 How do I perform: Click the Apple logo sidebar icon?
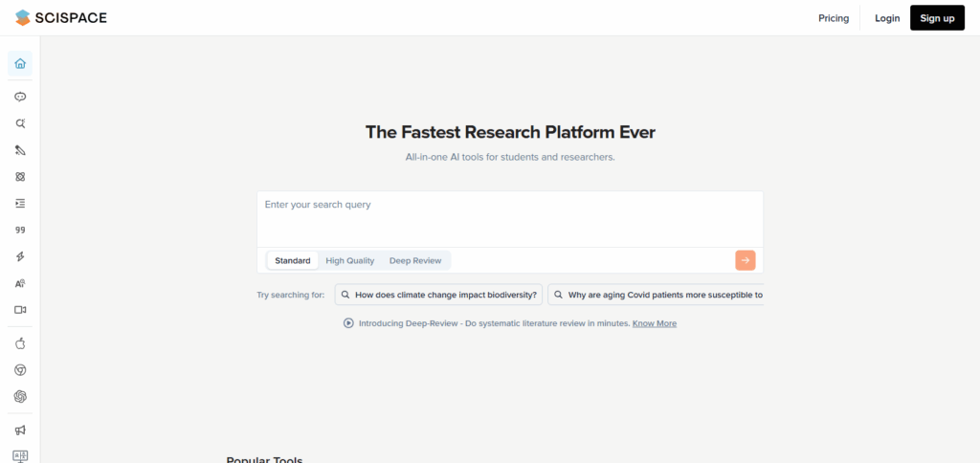pos(20,343)
